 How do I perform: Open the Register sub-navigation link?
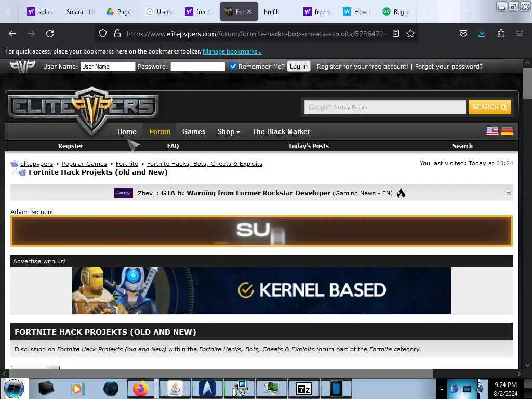(71, 146)
